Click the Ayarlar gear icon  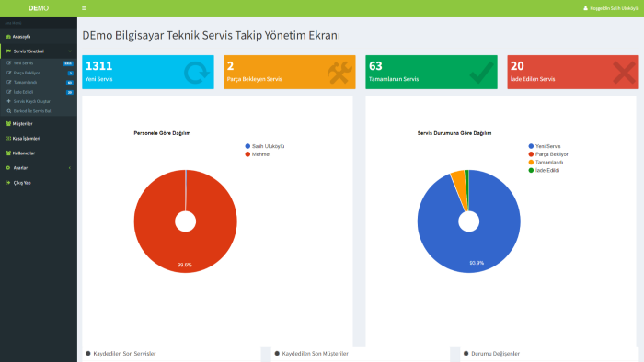(x=8, y=167)
